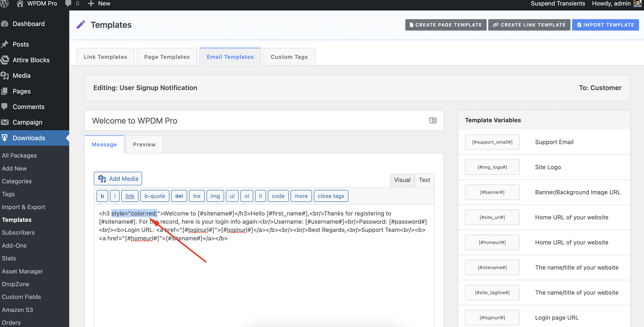Switch to Link Templates tab
This screenshot has height=327, width=644.
coord(105,57)
